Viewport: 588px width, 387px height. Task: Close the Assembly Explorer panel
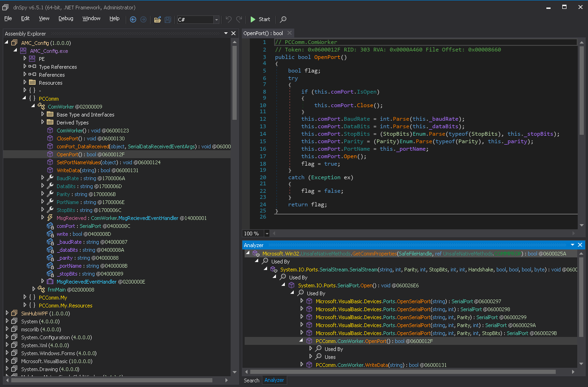click(233, 33)
